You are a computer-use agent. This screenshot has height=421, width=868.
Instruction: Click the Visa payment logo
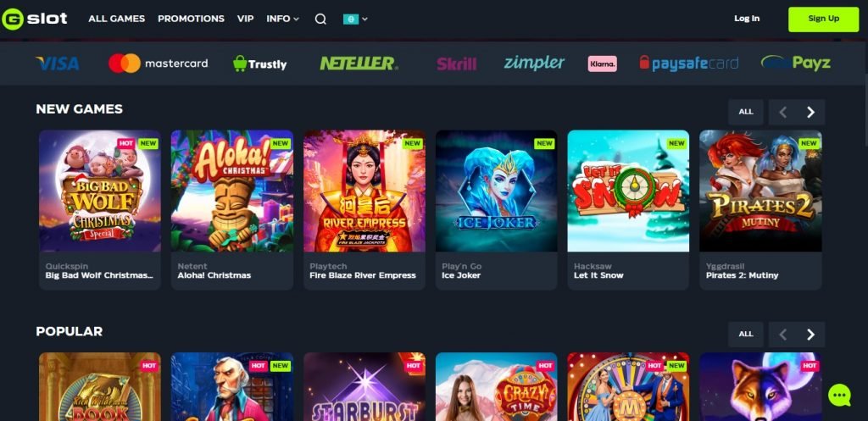point(58,64)
